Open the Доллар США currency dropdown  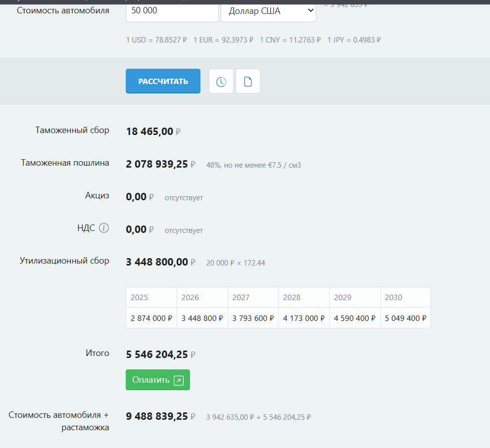coord(268,11)
